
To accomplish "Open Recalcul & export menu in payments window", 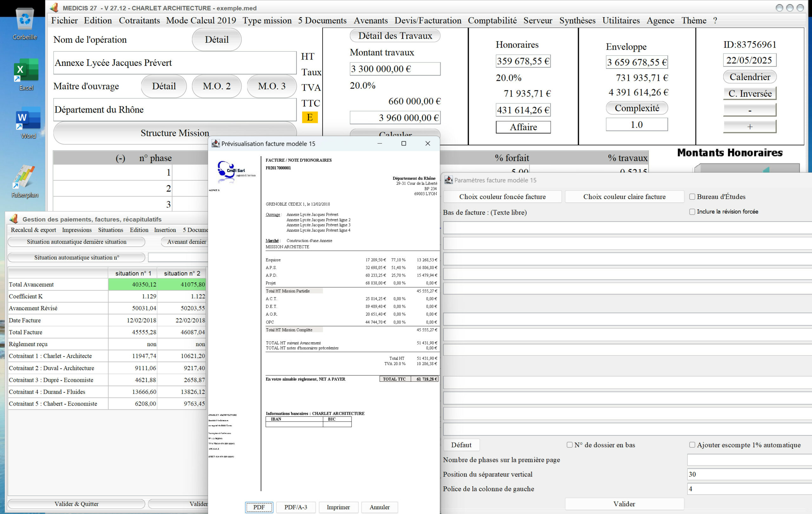I will [33, 230].
